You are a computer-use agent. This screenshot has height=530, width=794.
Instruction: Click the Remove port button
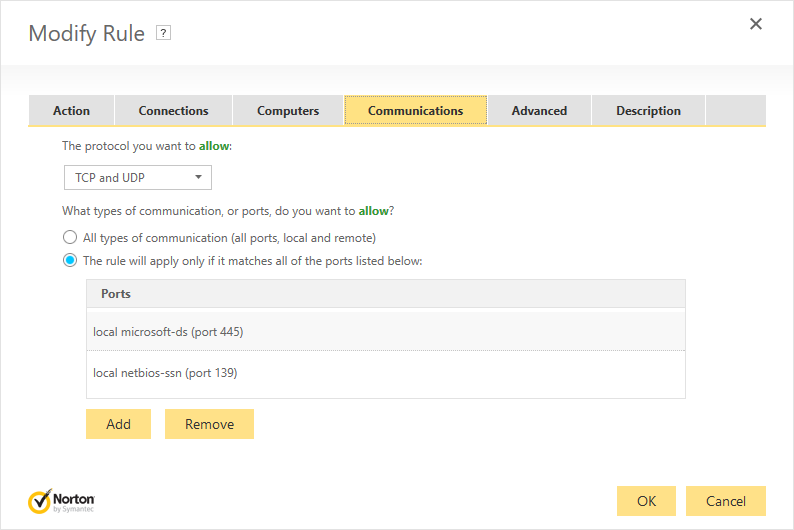tap(209, 424)
